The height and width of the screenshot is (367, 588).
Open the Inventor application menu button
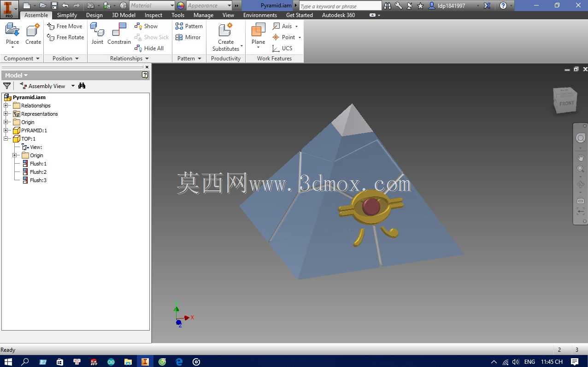(x=9, y=9)
